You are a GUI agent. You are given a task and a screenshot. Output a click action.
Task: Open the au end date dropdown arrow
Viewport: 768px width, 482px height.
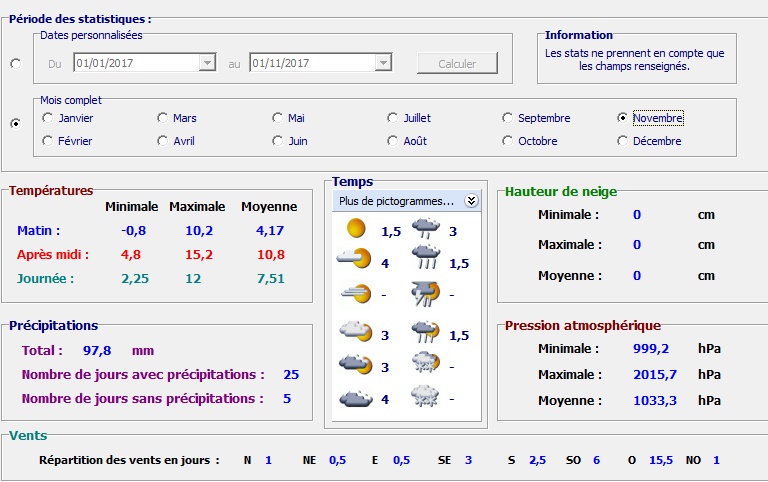tap(383, 63)
